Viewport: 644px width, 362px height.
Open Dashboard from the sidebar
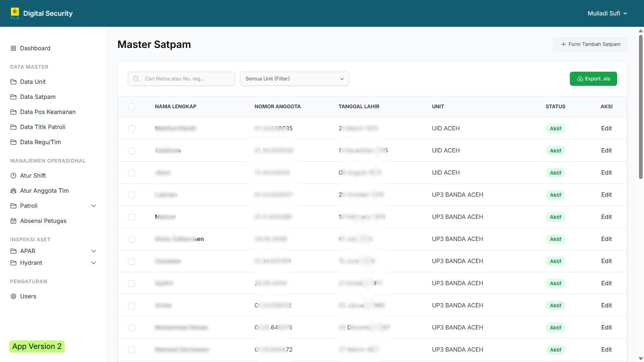[x=35, y=48]
